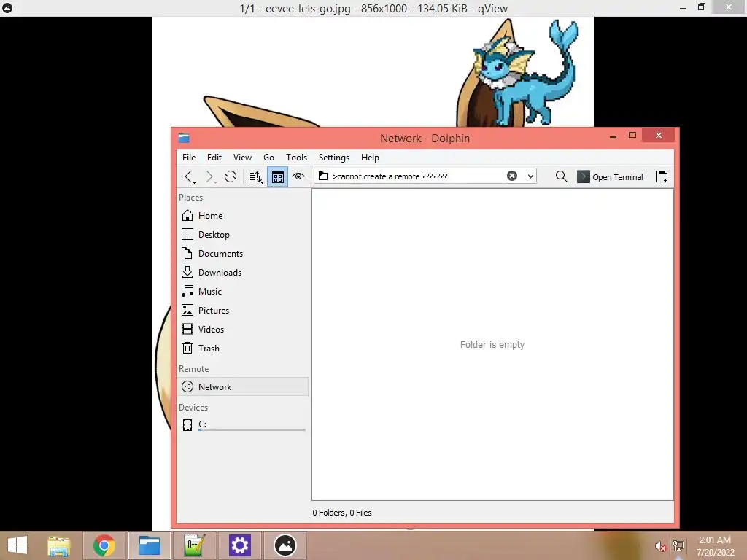Clear the location bar text
Viewport: 747px width, 560px height.
pos(512,176)
